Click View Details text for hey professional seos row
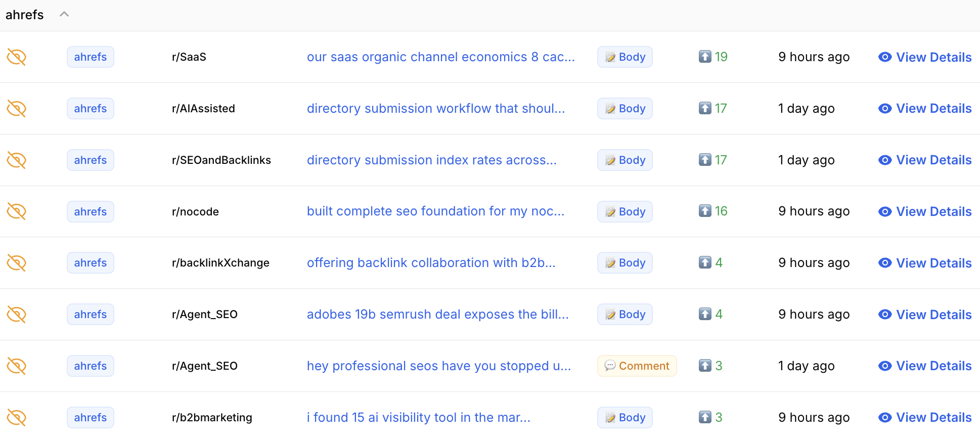 (x=933, y=366)
